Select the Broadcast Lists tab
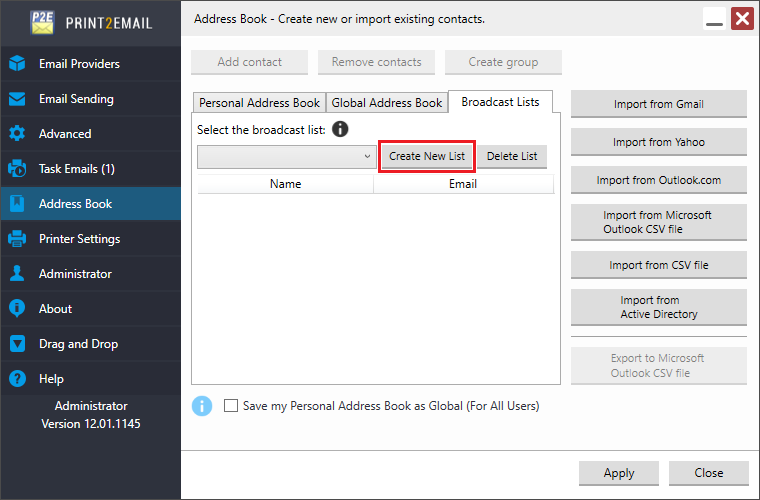 pos(500,102)
